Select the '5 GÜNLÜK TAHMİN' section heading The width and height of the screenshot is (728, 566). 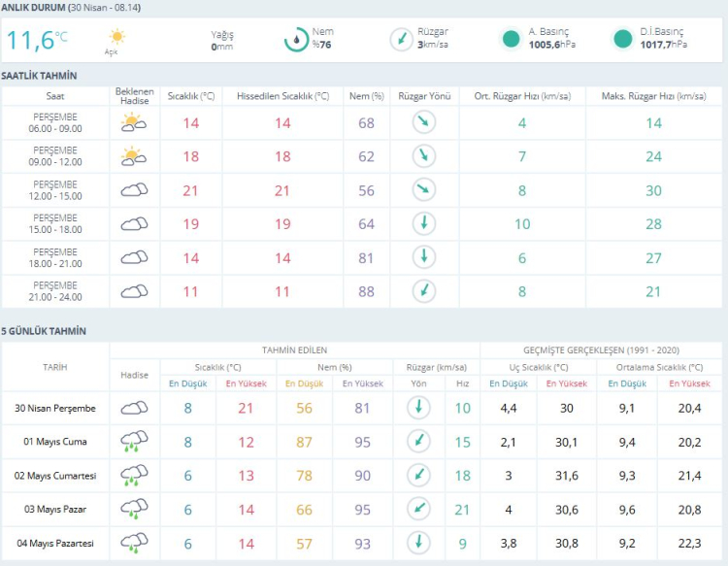coord(44,331)
